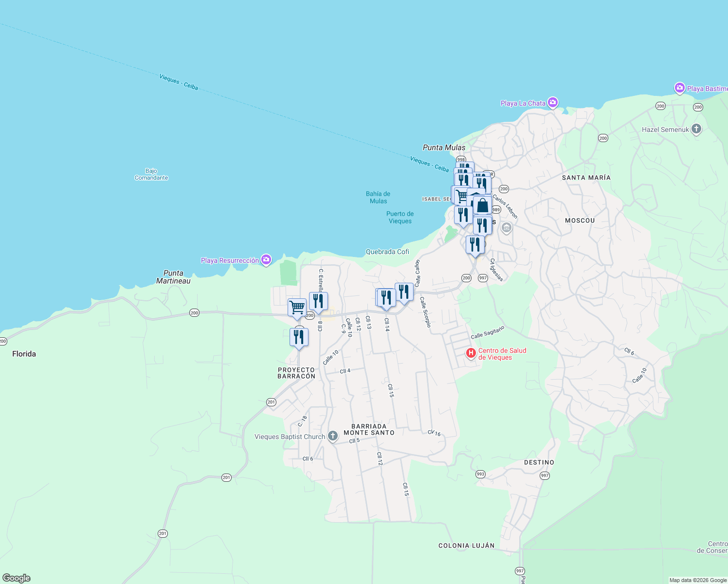Image resolution: width=728 pixels, height=584 pixels.
Task: Click the Route 993 shield
Action: point(481,474)
